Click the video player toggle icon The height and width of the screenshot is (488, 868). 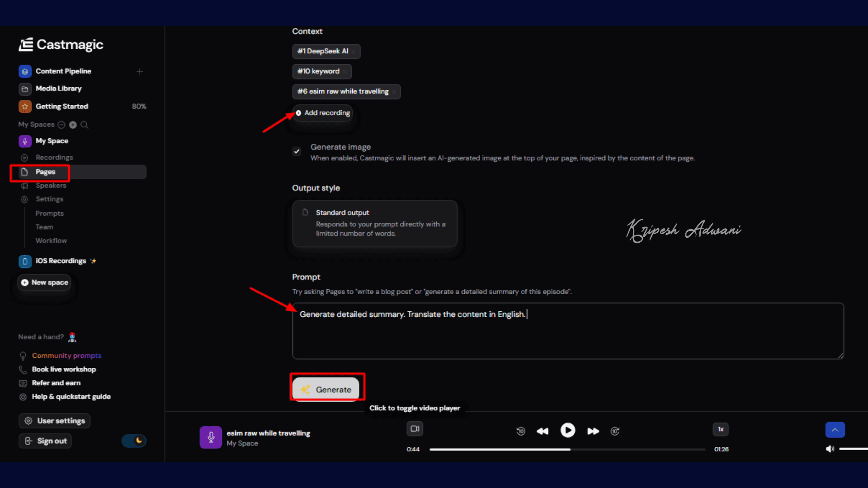[415, 429]
